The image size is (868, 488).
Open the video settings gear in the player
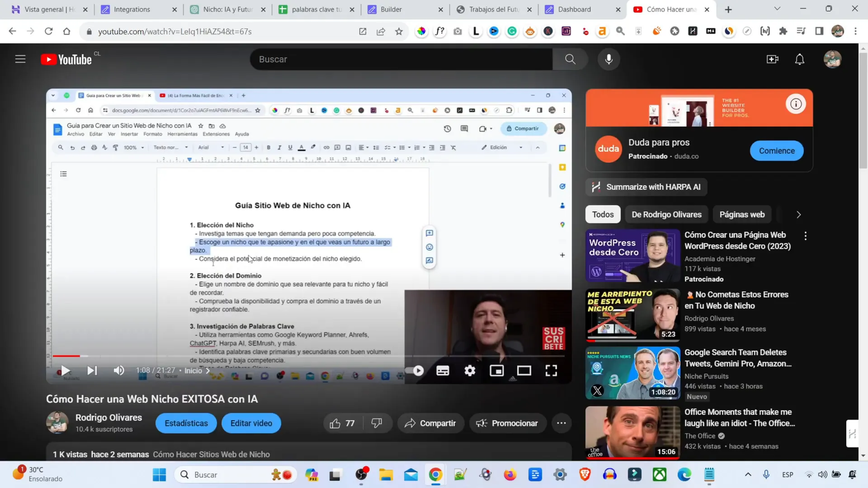pyautogui.click(x=469, y=370)
